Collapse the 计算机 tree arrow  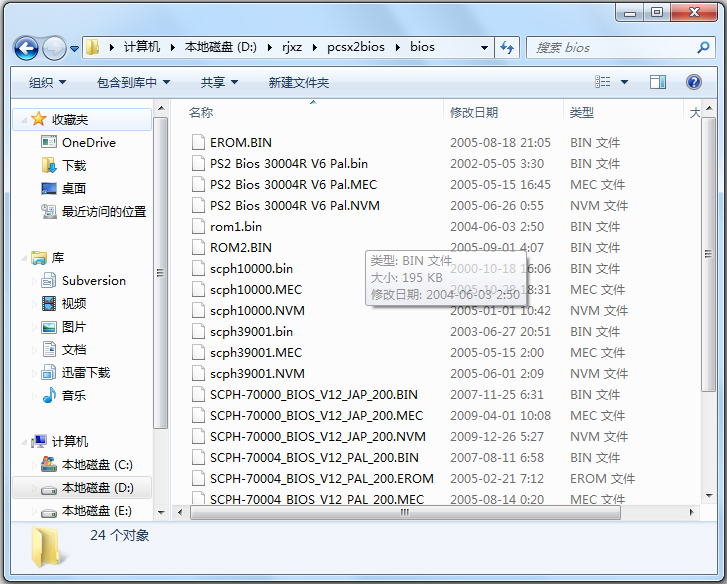coord(24,442)
